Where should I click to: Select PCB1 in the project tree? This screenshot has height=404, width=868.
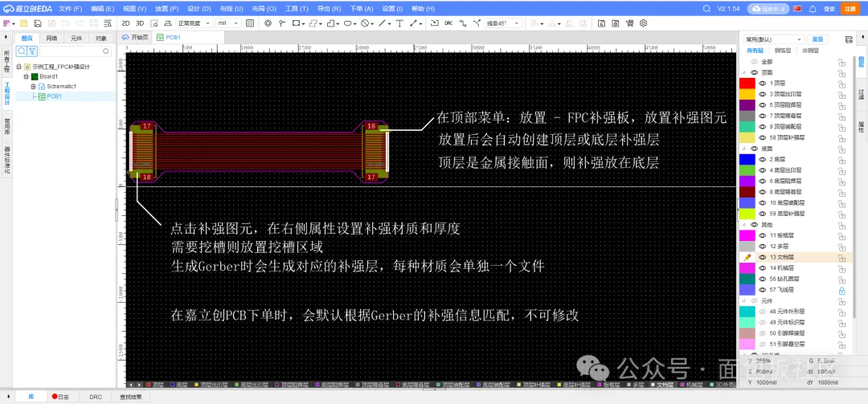click(x=54, y=96)
